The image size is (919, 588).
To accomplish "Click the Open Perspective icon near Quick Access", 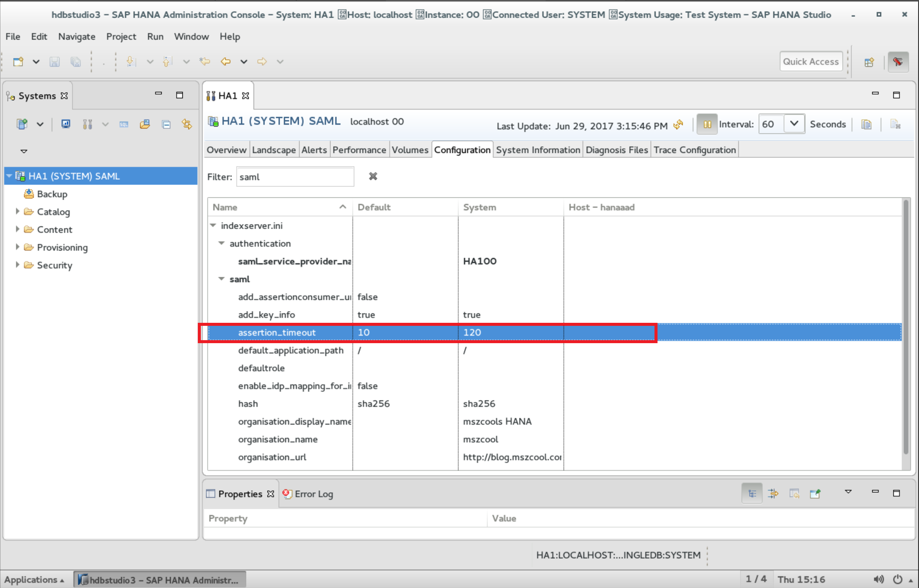I will [x=869, y=62].
